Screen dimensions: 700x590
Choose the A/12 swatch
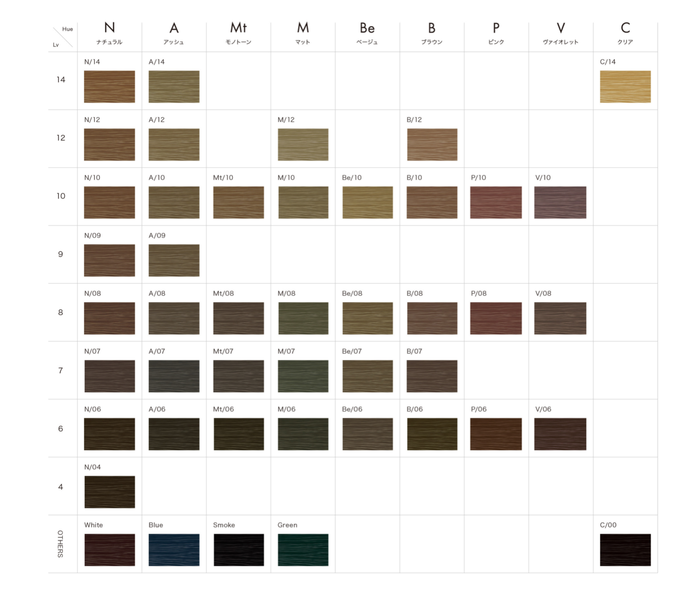[x=174, y=144]
